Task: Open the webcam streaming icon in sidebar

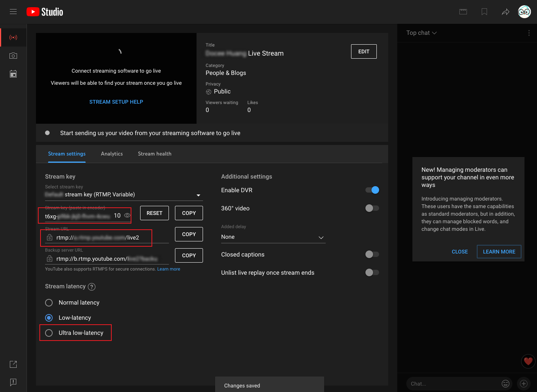Action: (x=13, y=56)
